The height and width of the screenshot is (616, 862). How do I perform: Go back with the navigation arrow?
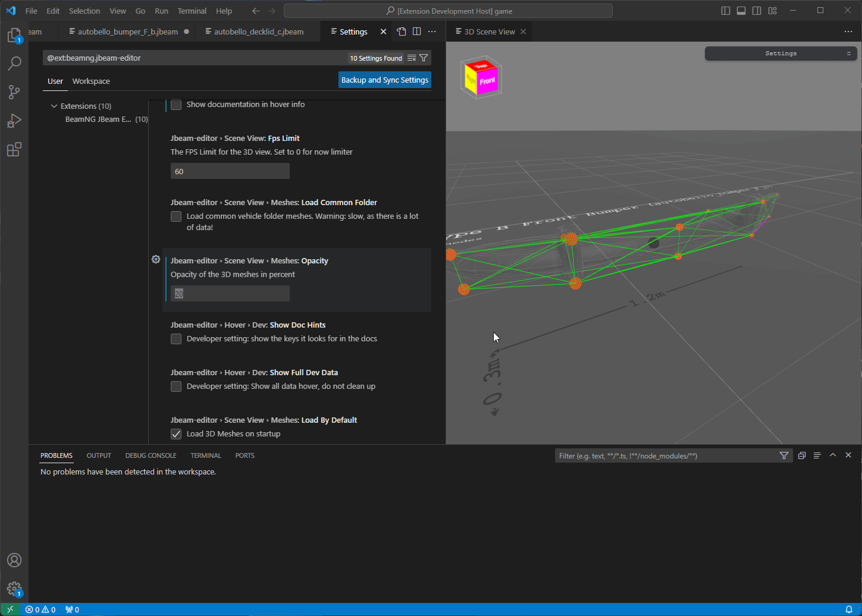(256, 11)
